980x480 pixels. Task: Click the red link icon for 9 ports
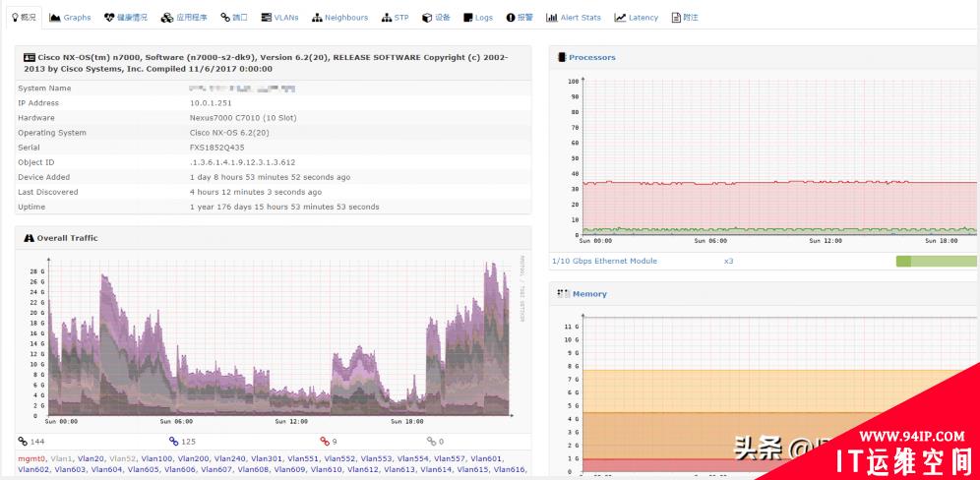tap(325, 442)
